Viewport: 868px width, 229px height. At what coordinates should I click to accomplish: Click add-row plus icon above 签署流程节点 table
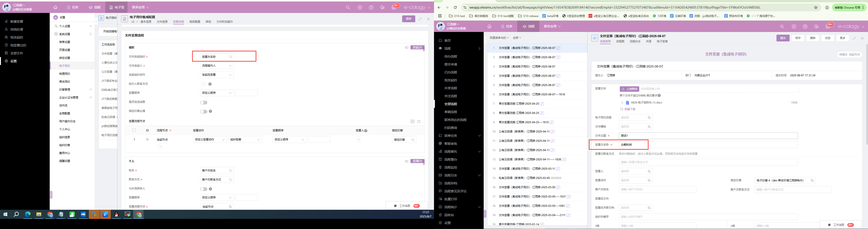(x=413, y=121)
